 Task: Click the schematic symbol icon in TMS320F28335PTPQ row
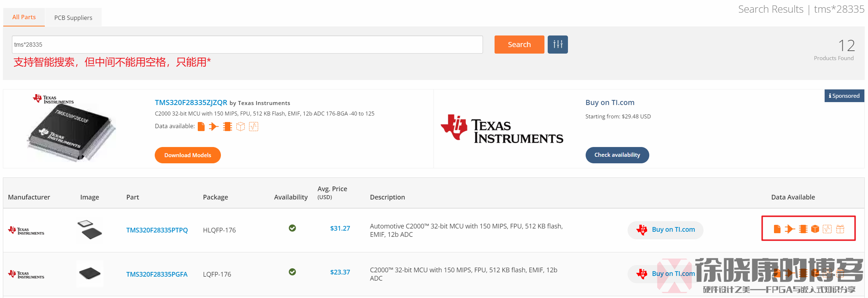click(x=790, y=229)
